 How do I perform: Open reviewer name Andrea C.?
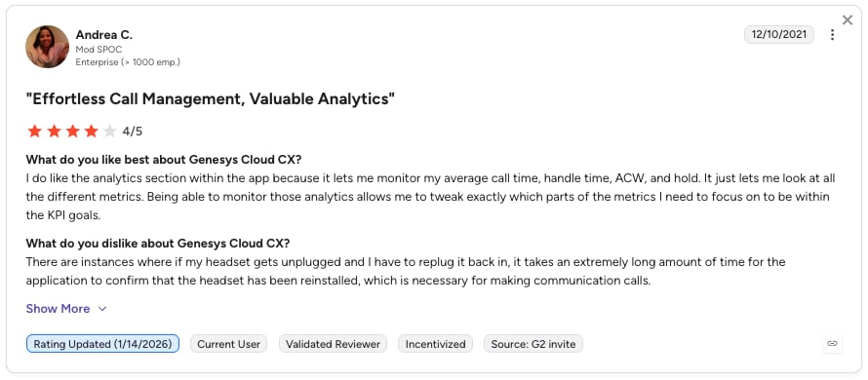(104, 34)
